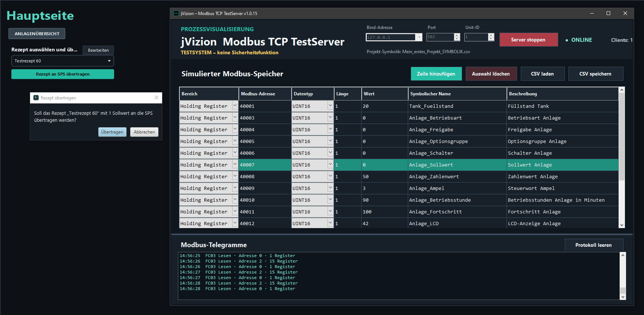
Task: Increase the Port spinner value
Action: tap(457, 35)
